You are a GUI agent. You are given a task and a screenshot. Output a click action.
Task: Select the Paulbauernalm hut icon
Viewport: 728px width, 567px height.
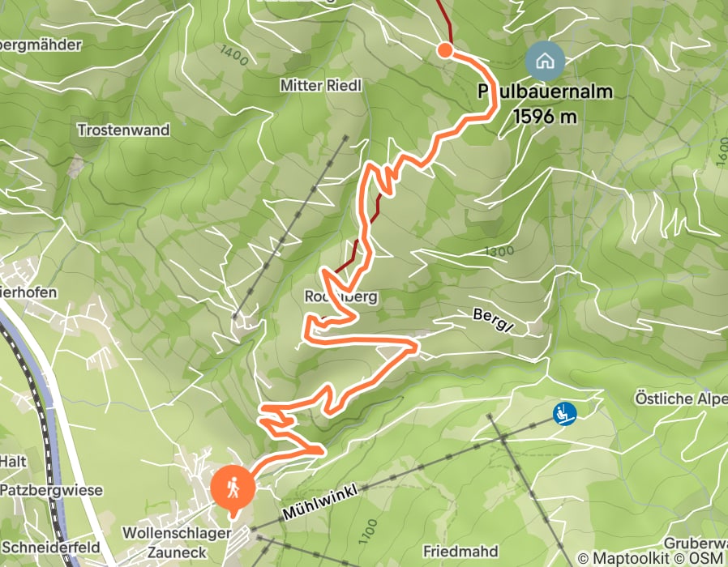545,61
